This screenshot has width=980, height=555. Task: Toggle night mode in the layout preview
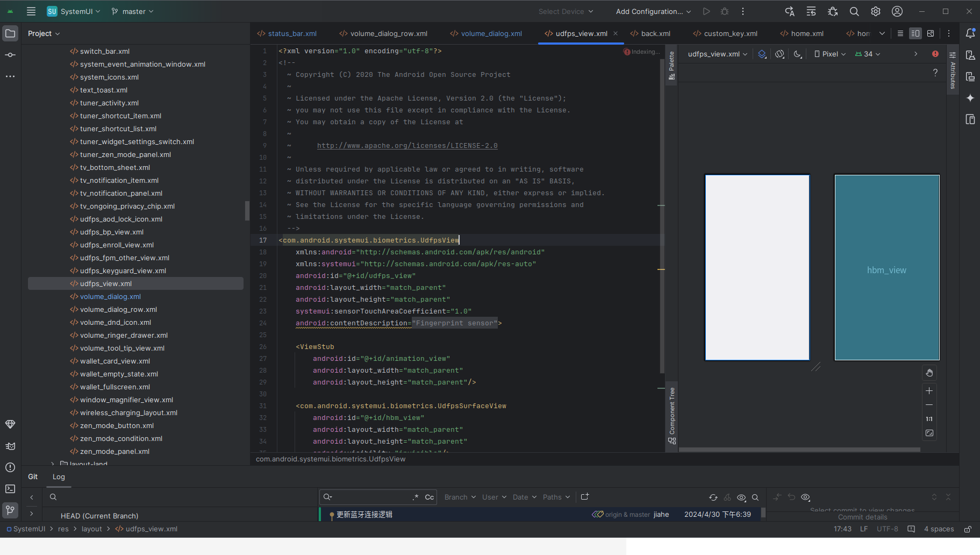pyautogui.click(x=797, y=54)
